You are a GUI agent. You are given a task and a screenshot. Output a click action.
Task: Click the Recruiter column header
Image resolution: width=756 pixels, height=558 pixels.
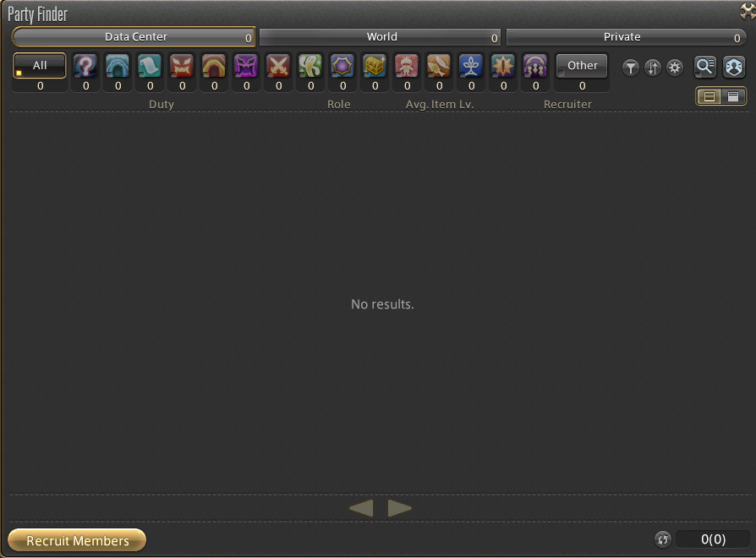(x=567, y=104)
